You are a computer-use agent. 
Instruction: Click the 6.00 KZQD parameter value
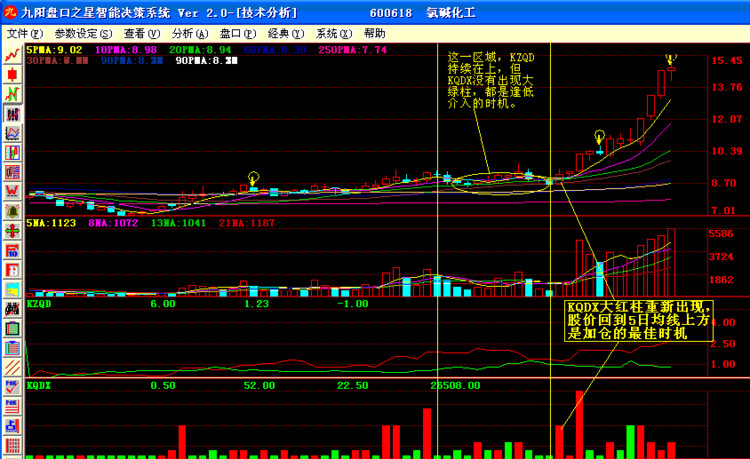click(x=163, y=304)
